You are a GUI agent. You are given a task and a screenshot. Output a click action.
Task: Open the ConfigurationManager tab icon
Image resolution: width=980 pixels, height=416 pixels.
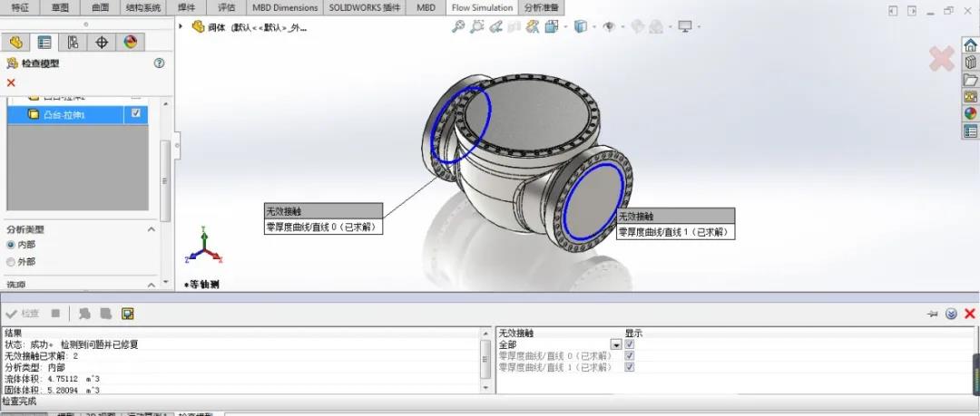pos(73,42)
